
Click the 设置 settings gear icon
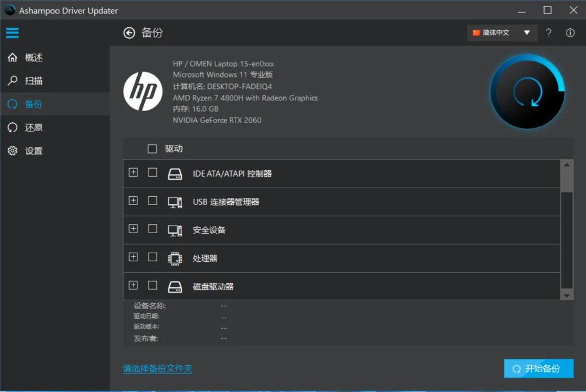[12, 151]
